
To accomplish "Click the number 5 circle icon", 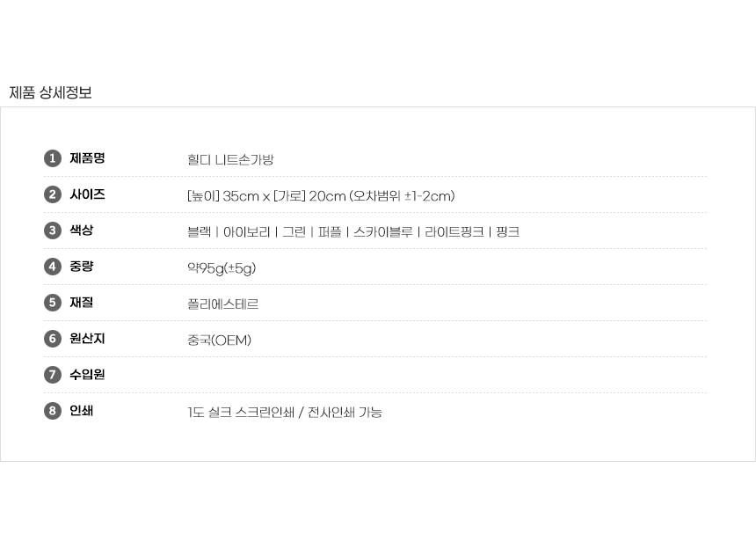I will coord(52,303).
